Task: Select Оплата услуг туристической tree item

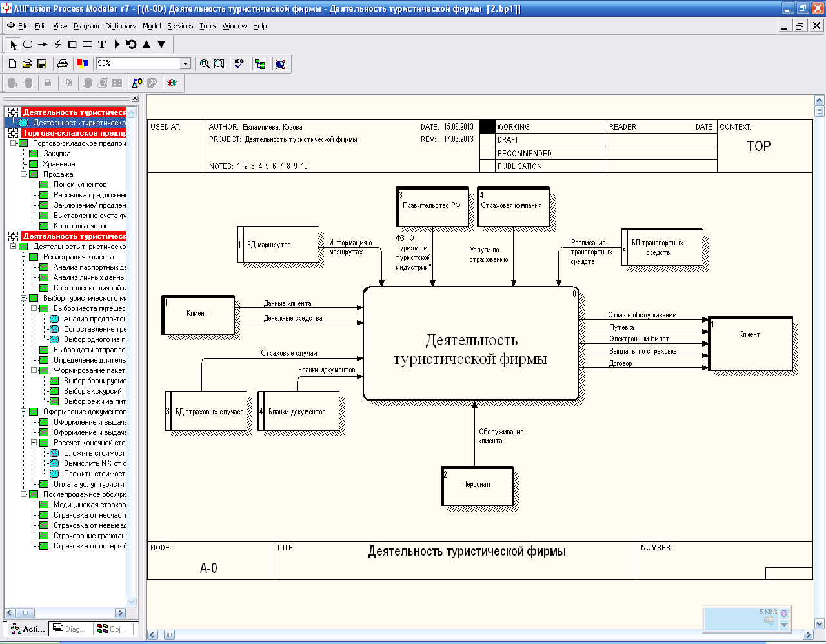Action: [x=89, y=484]
